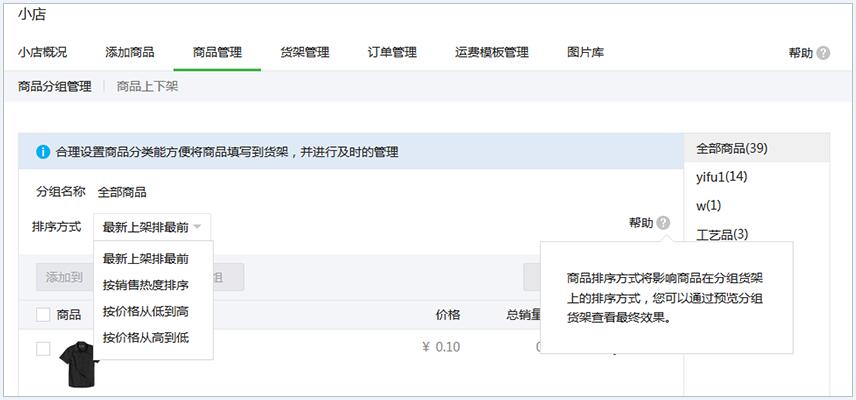Toggle the select-all 商品 header checkbox
This screenshot has height=400, width=856.
pos(43,315)
